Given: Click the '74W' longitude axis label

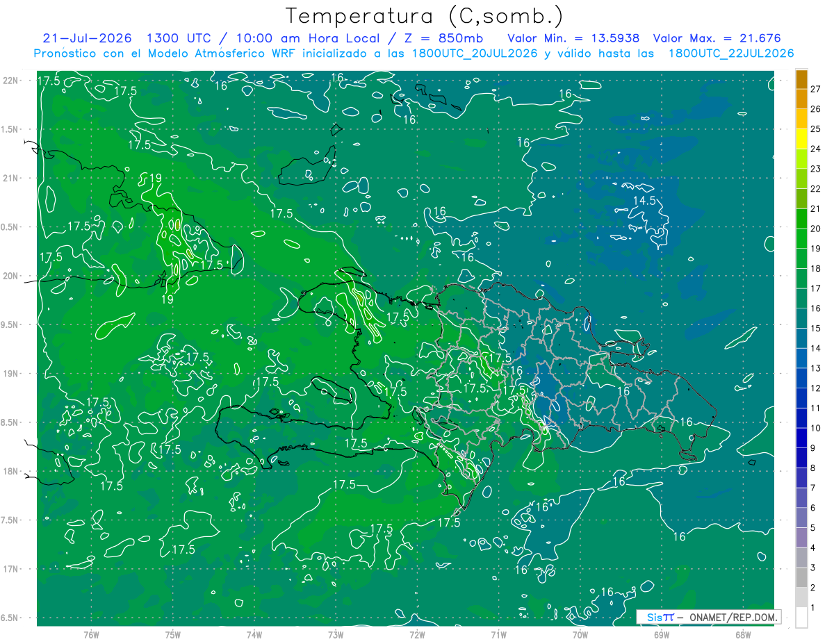Looking at the screenshot, I should tap(254, 636).
